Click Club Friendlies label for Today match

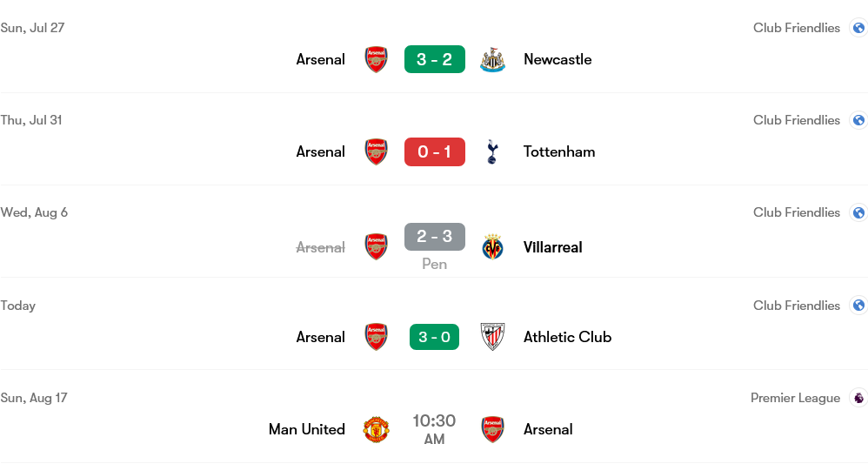point(797,306)
